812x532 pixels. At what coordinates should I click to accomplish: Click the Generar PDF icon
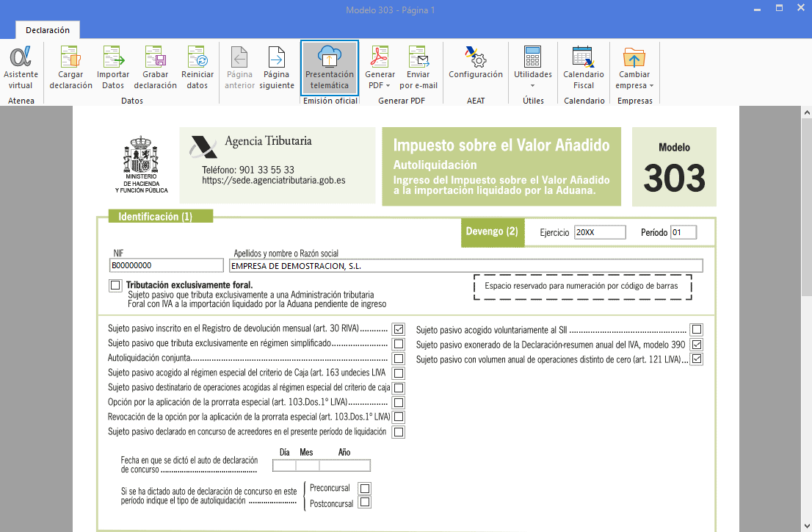pyautogui.click(x=380, y=57)
